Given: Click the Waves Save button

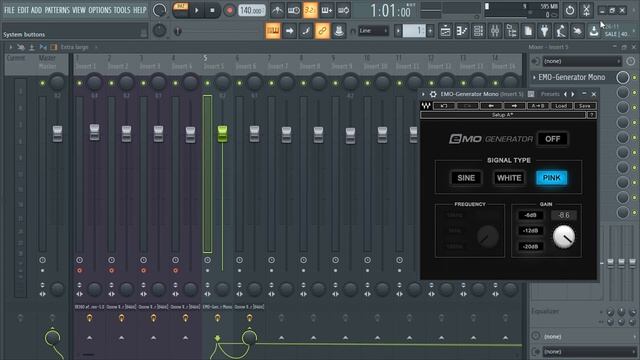Looking at the screenshot, I should (x=585, y=106).
